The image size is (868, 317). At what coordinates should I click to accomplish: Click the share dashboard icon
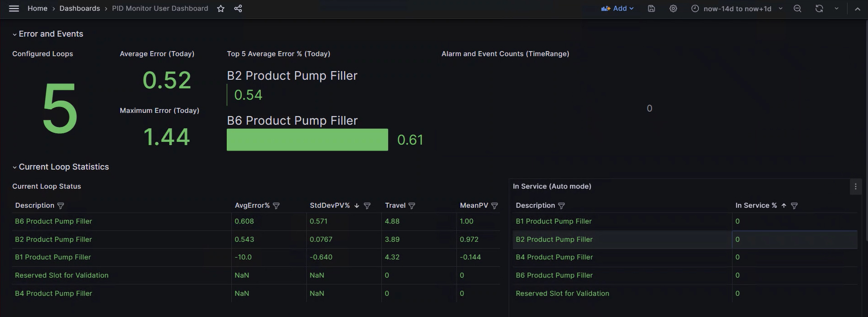238,8
